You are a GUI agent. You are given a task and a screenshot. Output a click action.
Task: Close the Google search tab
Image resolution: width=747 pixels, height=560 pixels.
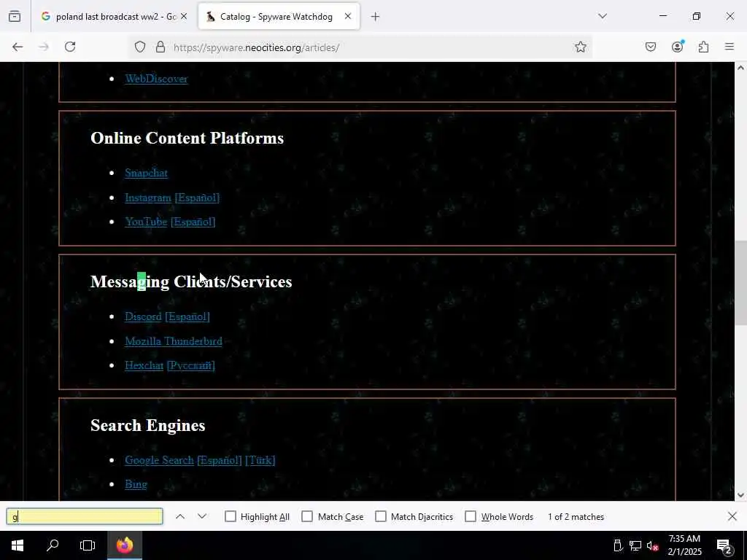tap(184, 17)
